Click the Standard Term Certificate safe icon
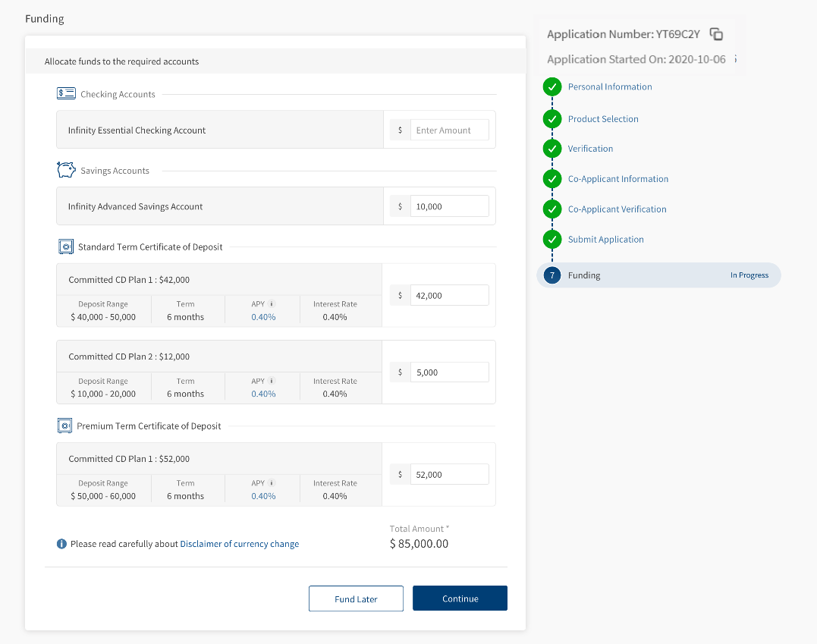Image resolution: width=817 pixels, height=644 pixels. point(65,247)
